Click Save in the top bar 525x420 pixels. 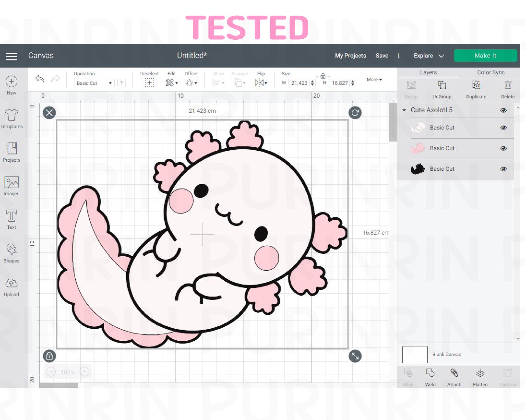click(x=382, y=55)
